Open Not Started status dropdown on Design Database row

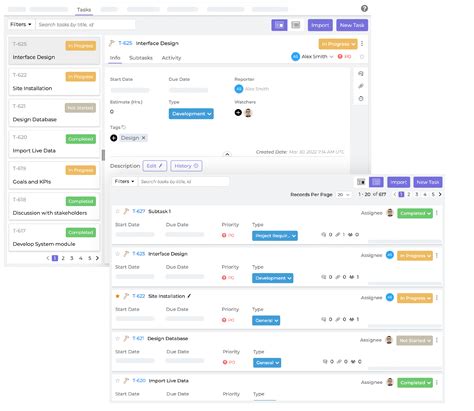414,340
